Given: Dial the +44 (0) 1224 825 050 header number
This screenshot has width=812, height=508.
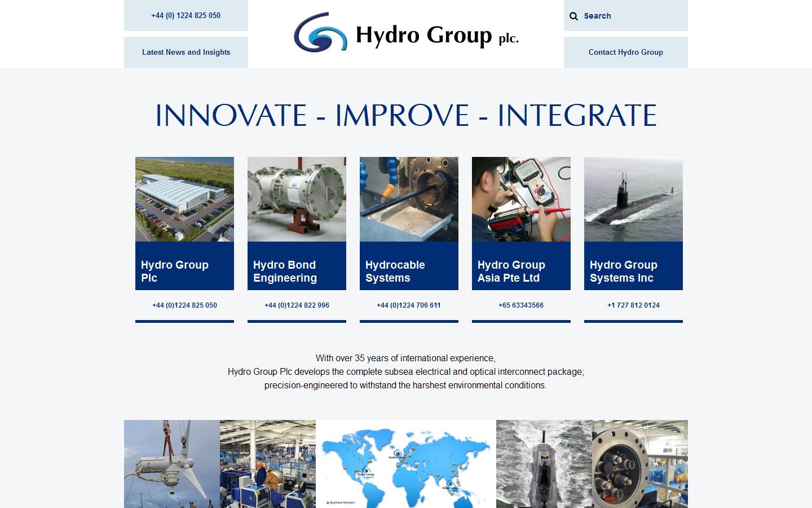Looking at the screenshot, I should coord(186,16).
